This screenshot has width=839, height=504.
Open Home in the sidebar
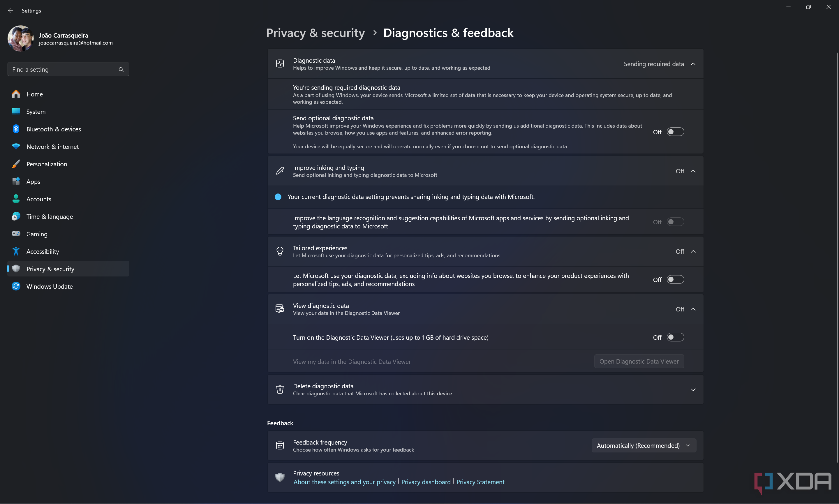(x=68, y=94)
